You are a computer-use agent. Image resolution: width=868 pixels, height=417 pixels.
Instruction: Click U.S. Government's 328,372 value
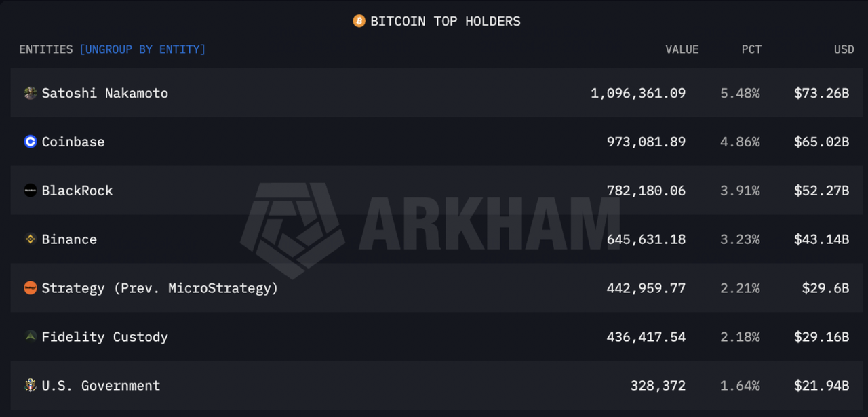coord(658,386)
